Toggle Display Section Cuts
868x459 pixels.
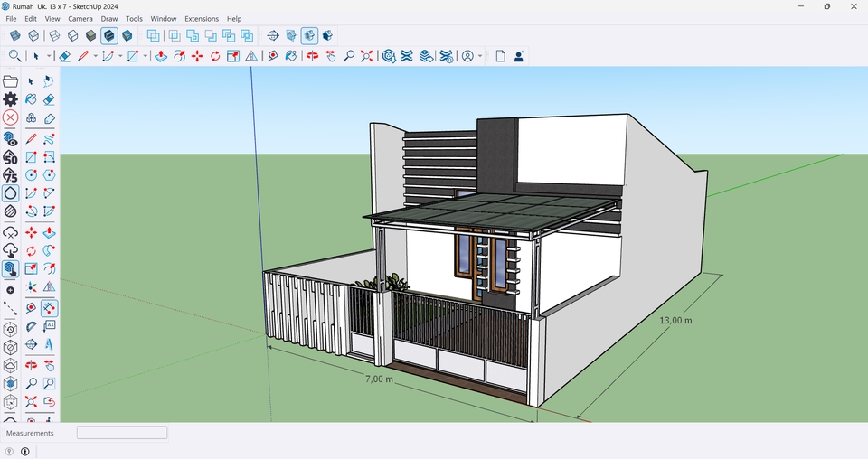point(309,36)
